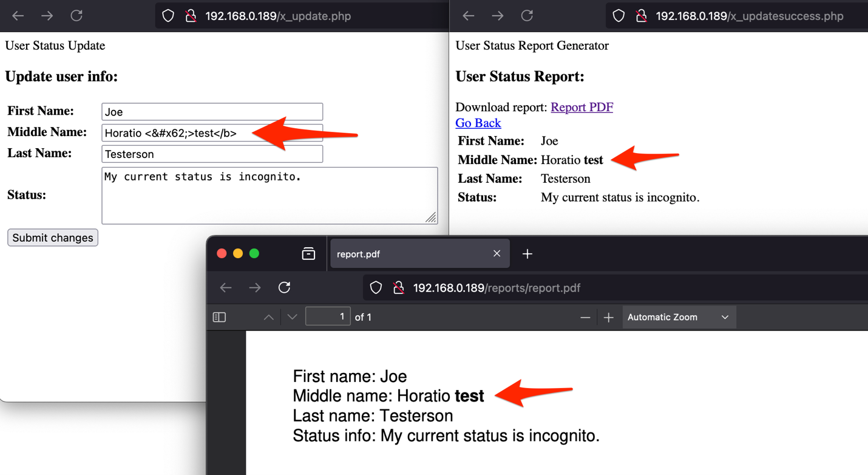The image size is (868, 475).
Task: Click the Last Name input field
Action: (x=212, y=154)
